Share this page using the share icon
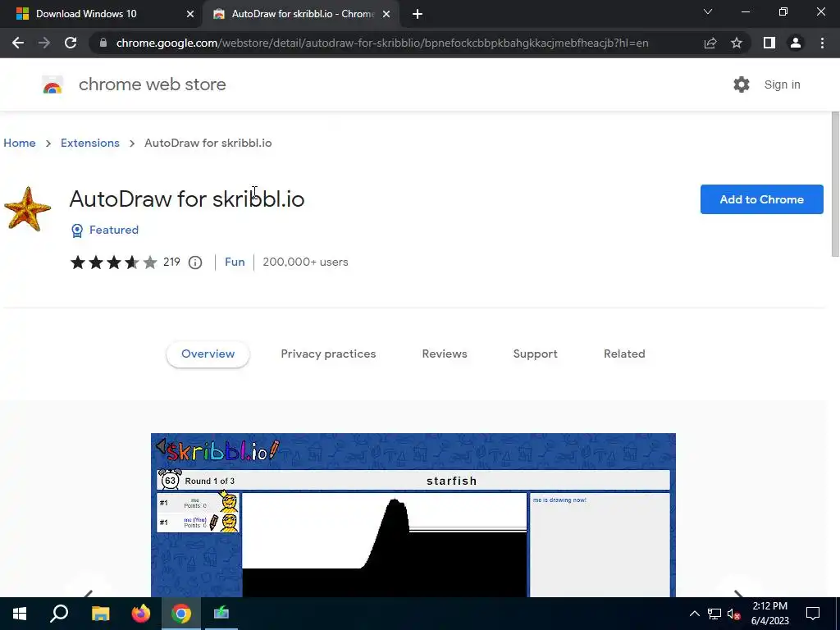The image size is (840, 630). coord(710,43)
